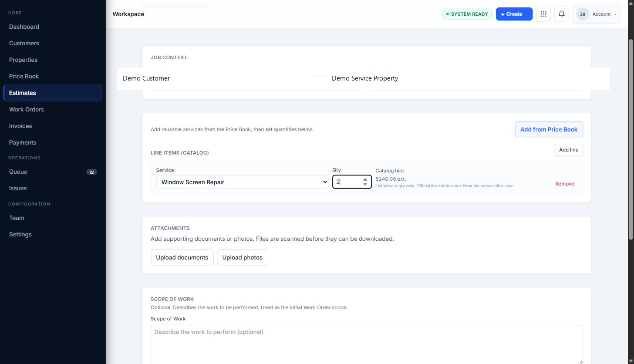
Task: Click the Queue badge showing 12
Action: (91, 172)
